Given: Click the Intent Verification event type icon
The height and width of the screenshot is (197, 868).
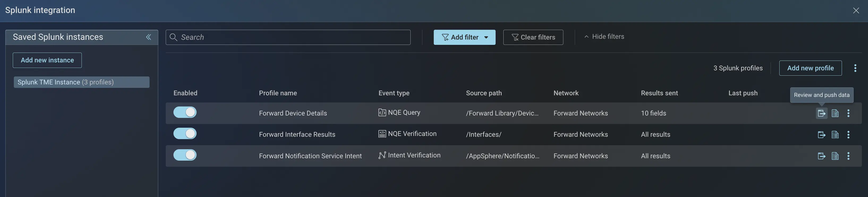Looking at the screenshot, I should (382, 155).
